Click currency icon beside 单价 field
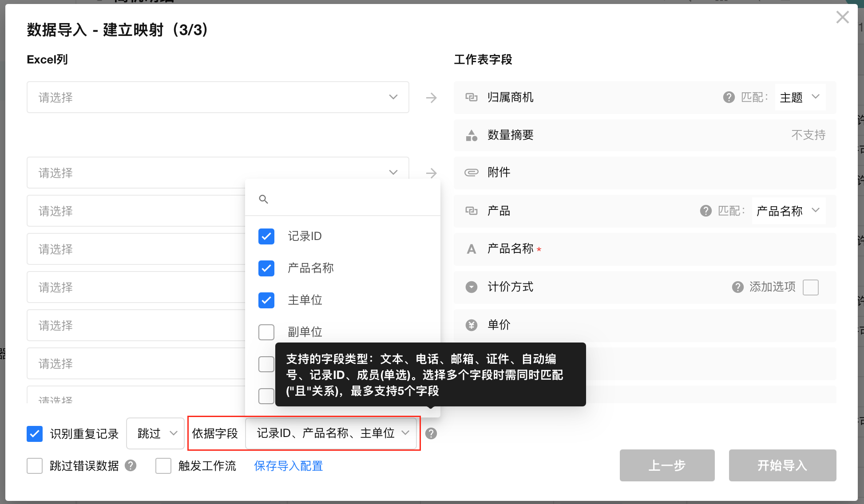The image size is (864, 504). click(x=471, y=325)
